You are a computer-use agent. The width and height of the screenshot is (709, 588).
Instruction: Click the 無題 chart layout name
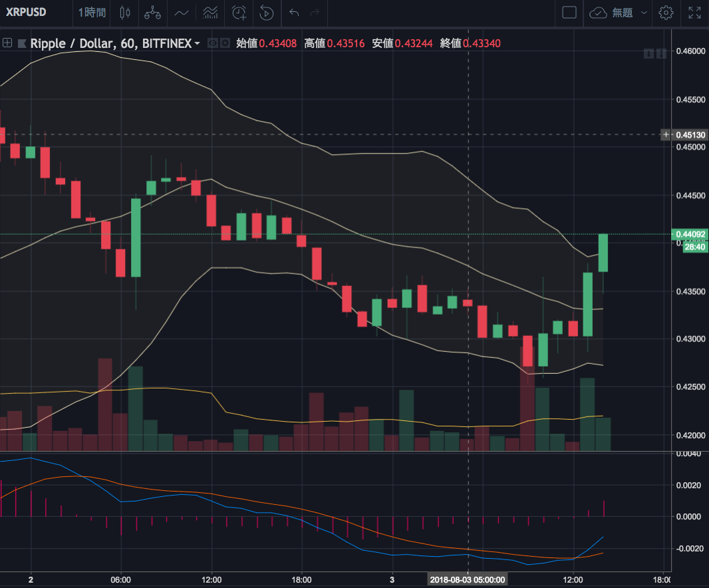622,13
